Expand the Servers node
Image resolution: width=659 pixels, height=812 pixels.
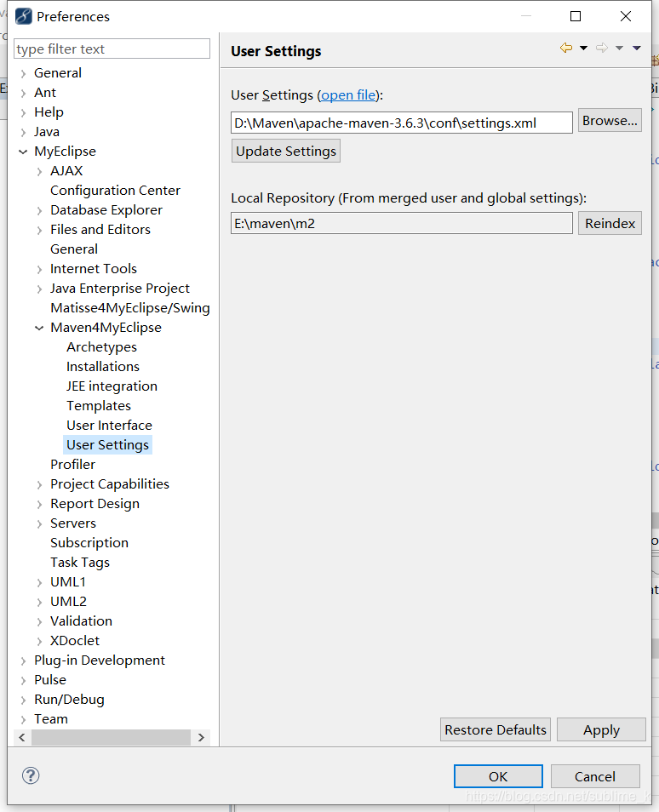39,524
